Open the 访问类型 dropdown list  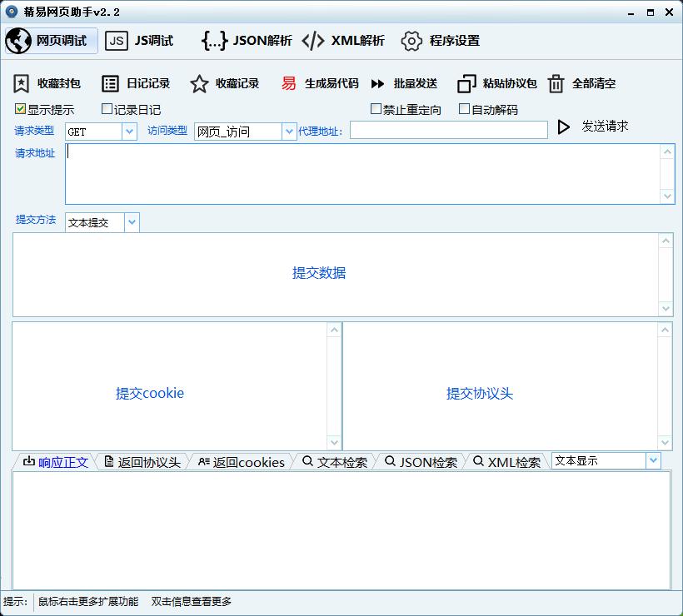tap(289, 132)
